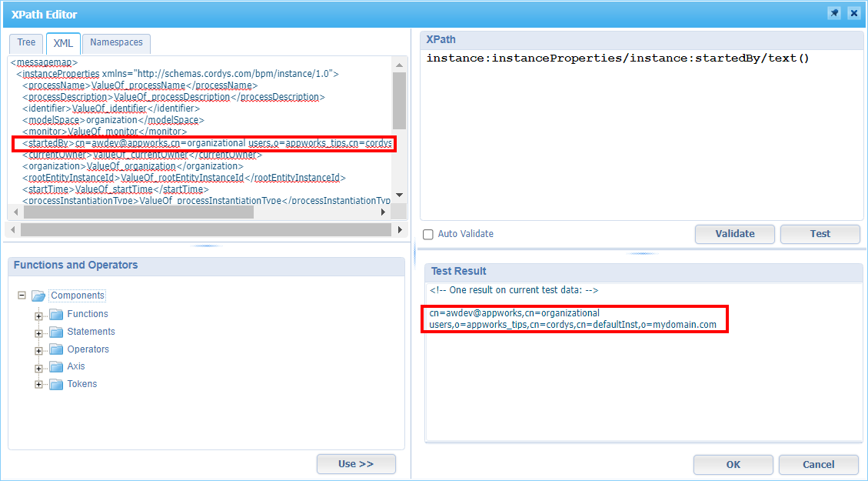Expand the Functions folder node
Image resolution: width=868 pixels, height=481 pixels.
point(38,316)
